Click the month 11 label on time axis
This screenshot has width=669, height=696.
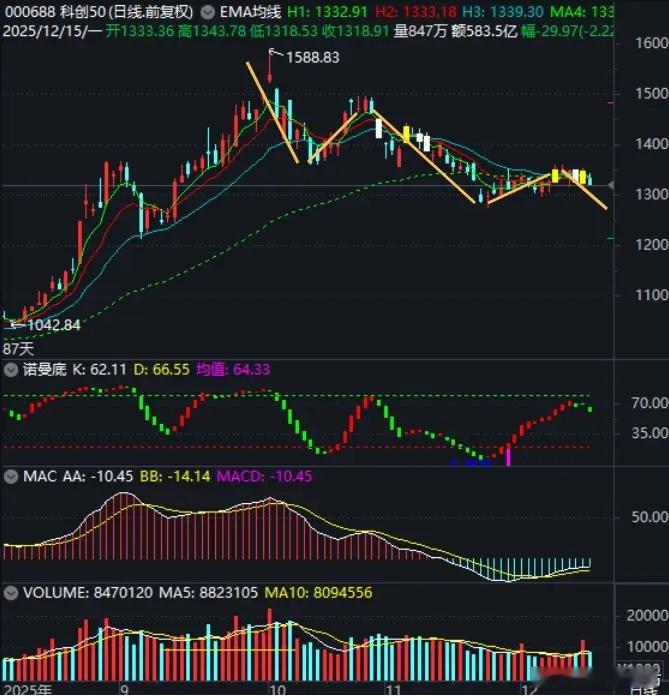(x=393, y=690)
